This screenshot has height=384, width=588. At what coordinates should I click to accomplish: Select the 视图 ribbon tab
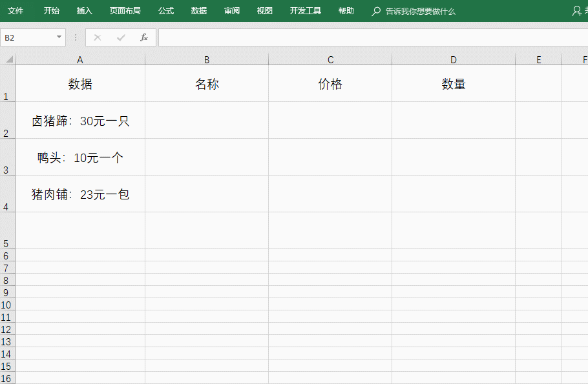264,11
